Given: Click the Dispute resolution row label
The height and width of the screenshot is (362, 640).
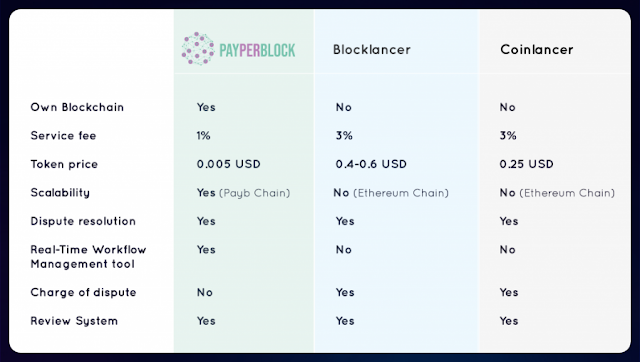Looking at the screenshot, I should 83,221.
